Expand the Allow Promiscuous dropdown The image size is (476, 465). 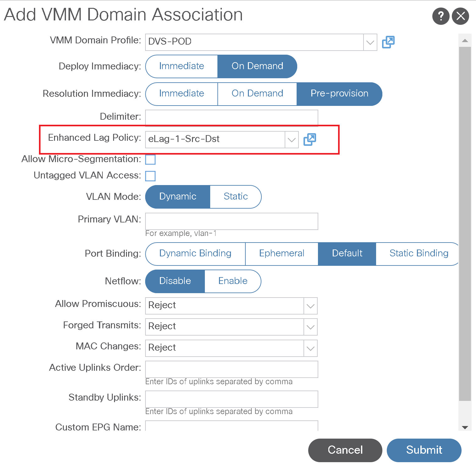(x=310, y=306)
